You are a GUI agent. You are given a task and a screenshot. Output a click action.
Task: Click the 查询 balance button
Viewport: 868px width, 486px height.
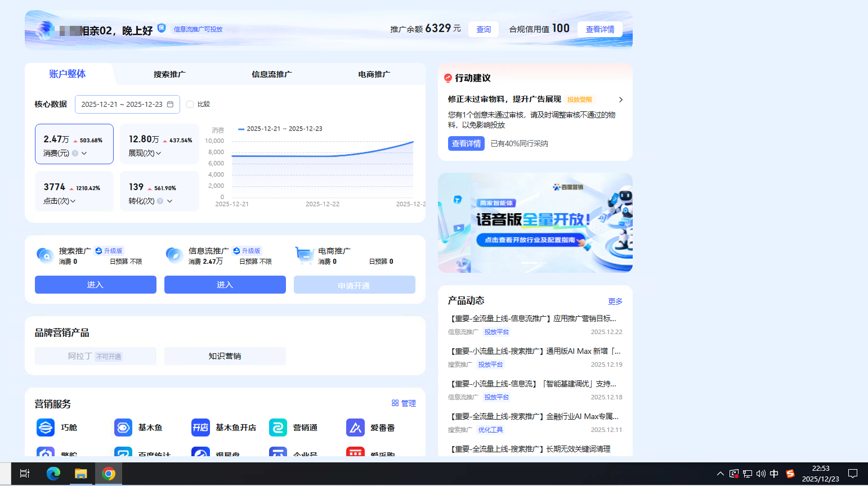[484, 29]
